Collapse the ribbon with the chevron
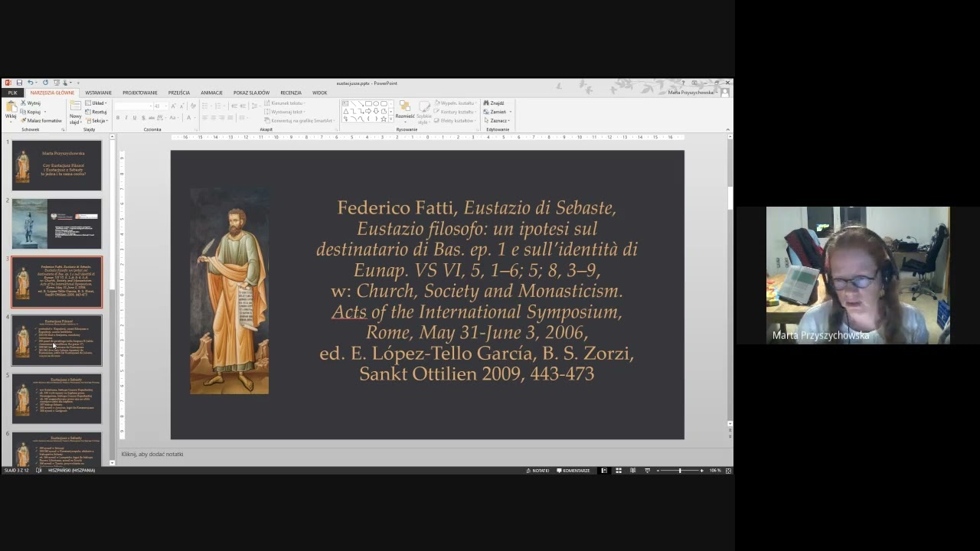Viewport: 980px width, 551px height. pos(728,129)
